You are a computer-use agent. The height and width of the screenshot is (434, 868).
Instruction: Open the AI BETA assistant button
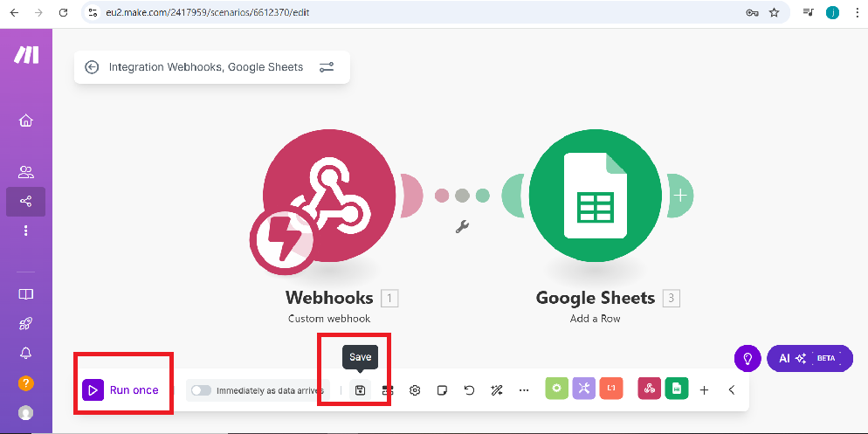coord(809,358)
